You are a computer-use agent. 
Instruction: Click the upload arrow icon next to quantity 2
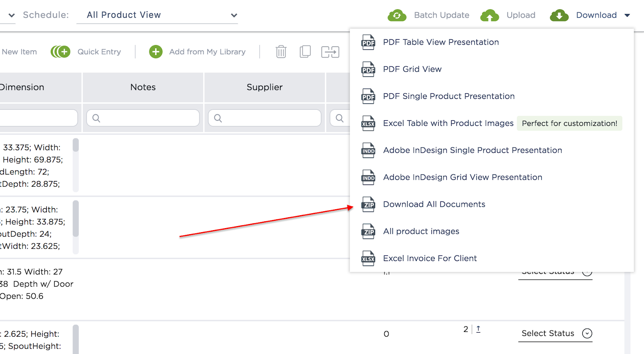point(478,329)
